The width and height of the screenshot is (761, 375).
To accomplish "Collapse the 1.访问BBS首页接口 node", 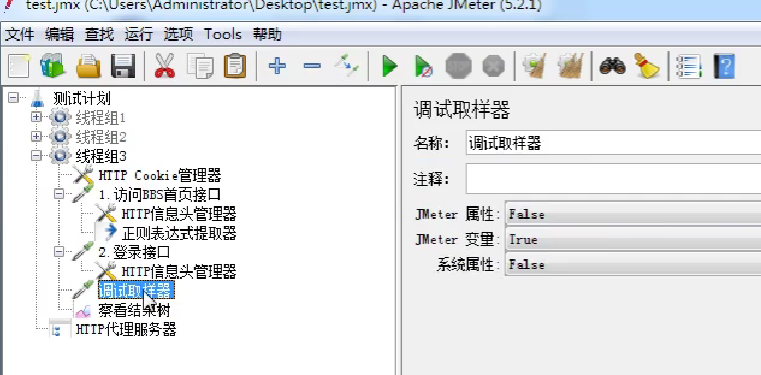I will pyautogui.click(x=59, y=194).
